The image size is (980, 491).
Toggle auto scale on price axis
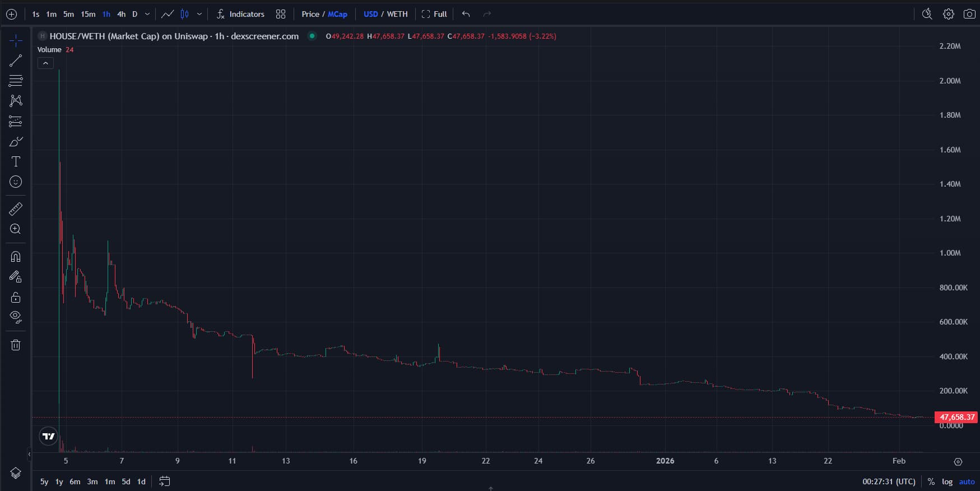click(x=967, y=481)
